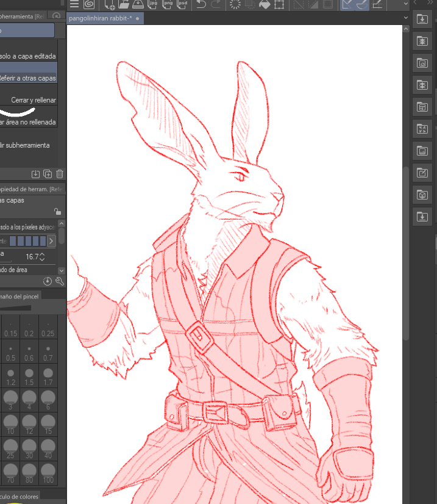Image resolution: width=437 pixels, height=504 pixels.
Task: Toggle snap to special ruler button
Action: 362,4
